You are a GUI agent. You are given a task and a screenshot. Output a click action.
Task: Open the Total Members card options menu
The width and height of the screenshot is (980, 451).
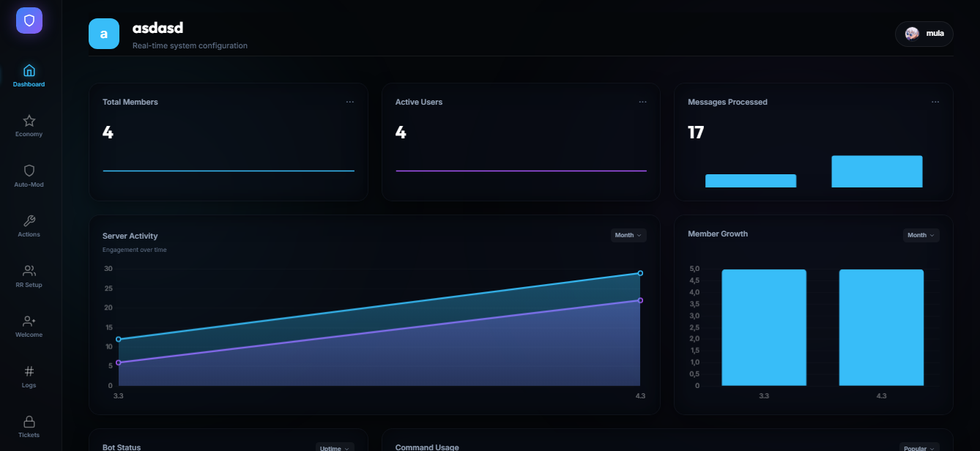pos(350,102)
